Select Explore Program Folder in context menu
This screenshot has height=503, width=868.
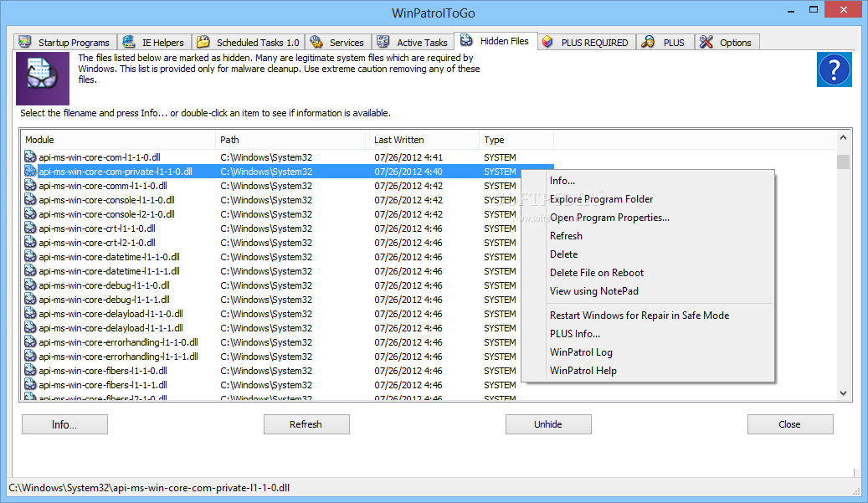click(648, 199)
